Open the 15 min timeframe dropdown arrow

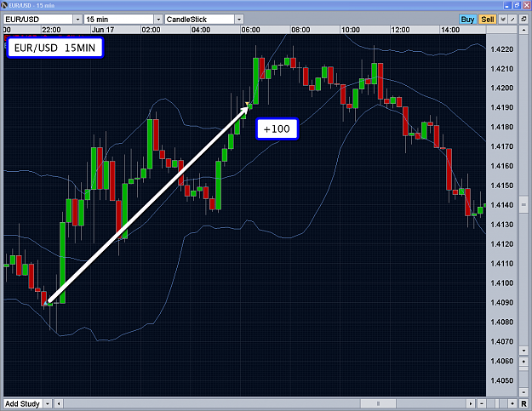(159, 20)
